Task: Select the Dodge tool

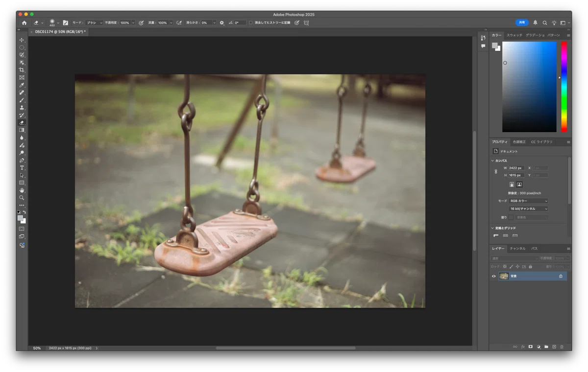Action: pyautogui.click(x=22, y=153)
